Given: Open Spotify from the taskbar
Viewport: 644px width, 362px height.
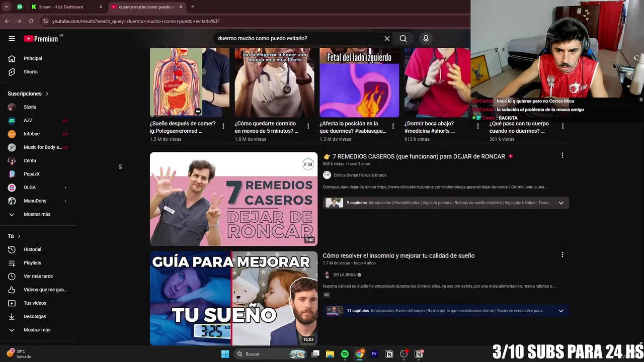Looking at the screenshot, I should [x=345, y=354].
